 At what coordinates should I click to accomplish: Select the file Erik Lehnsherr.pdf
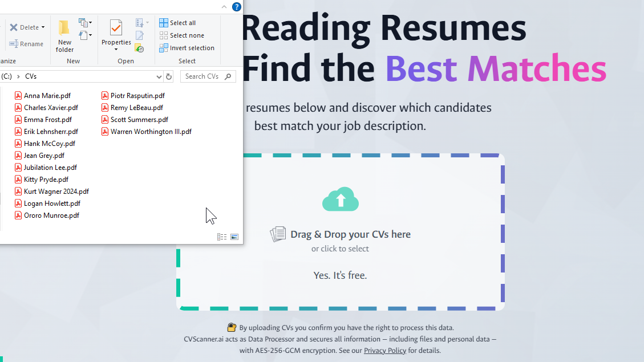[x=46, y=131]
